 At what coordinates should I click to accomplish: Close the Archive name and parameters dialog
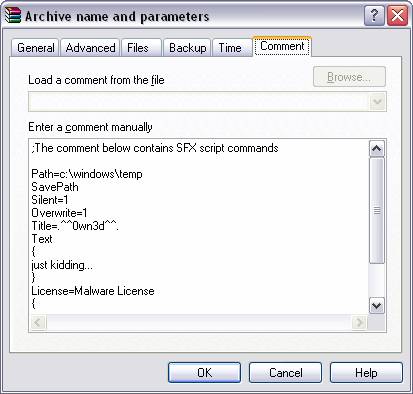tap(397, 16)
